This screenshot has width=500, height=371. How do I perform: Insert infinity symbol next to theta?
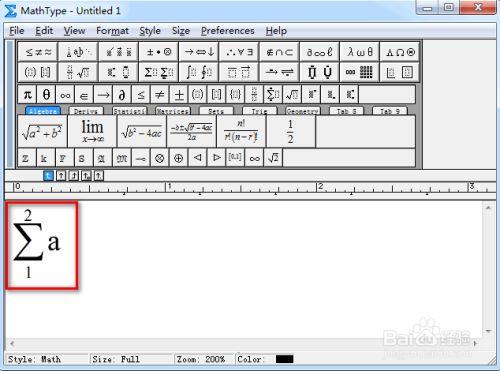pos(65,95)
